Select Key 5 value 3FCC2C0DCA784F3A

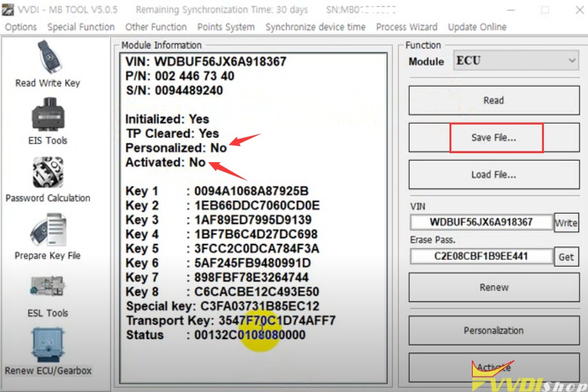[x=257, y=249]
